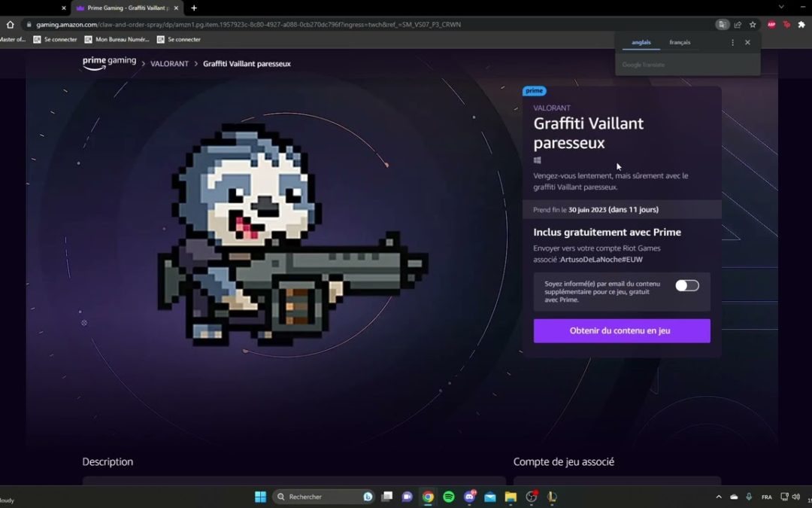Switch translation to anglais tab
The image size is (812, 508).
point(641,42)
